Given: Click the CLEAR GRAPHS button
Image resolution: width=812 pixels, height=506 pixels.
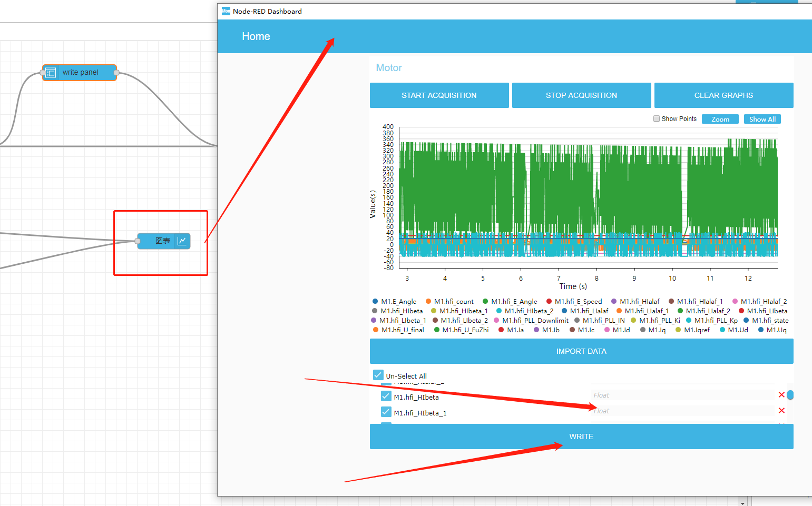Looking at the screenshot, I should pyautogui.click(x=723, y=95).
